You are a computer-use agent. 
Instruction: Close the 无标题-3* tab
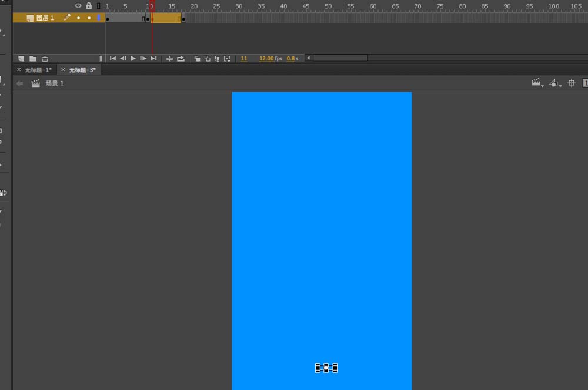click(x=63, y=70)
